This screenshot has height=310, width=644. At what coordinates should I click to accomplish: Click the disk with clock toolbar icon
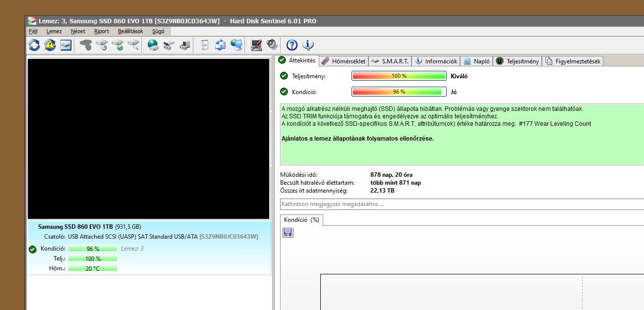[102, 45]
